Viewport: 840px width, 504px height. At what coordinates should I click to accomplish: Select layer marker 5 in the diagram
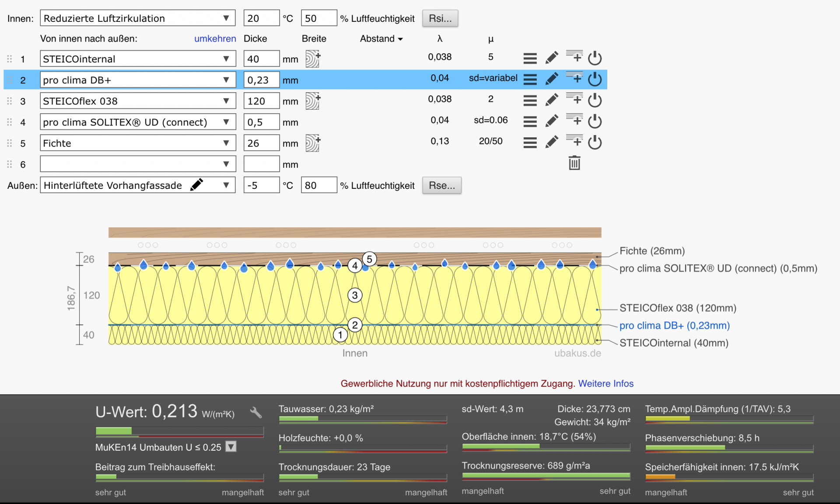point(370,259)
